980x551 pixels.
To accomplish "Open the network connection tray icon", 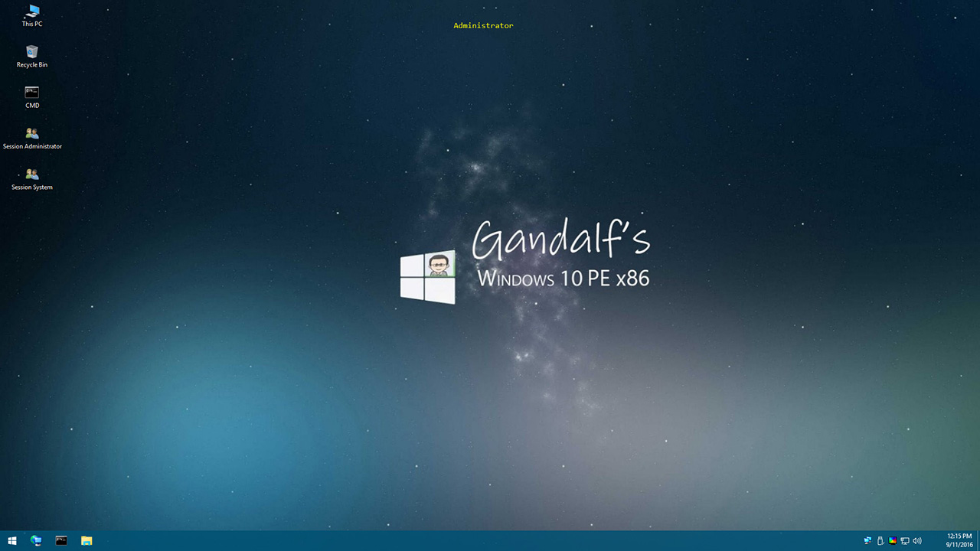I will (x=905, y=541).
